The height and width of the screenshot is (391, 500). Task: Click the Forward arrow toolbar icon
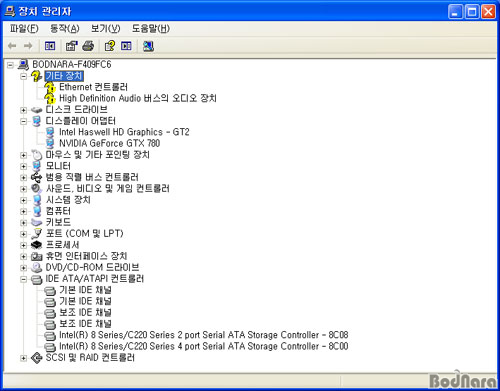pyautogui.click(x=28, y=46)
